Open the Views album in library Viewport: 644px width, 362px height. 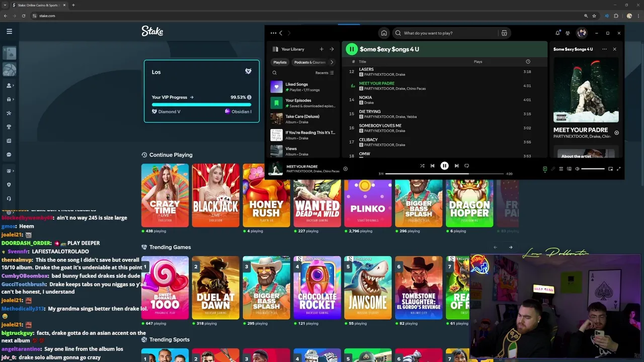pos(303,151)
